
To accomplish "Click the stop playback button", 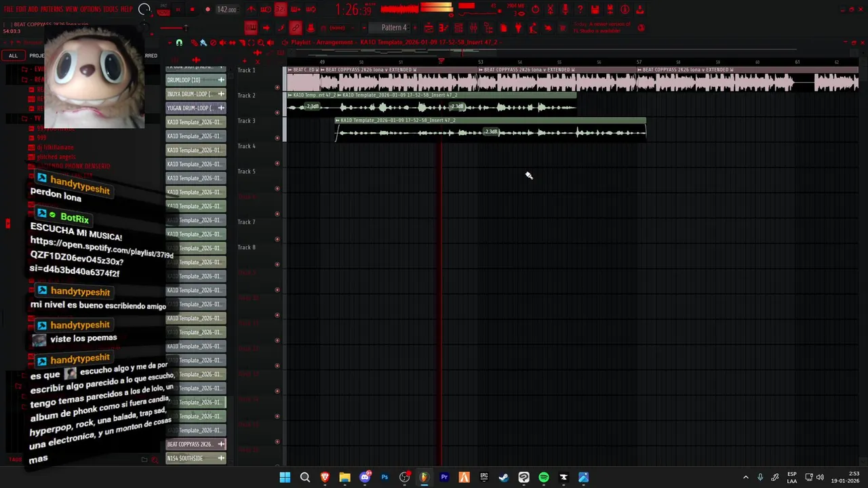I will [x=192, y=9].
